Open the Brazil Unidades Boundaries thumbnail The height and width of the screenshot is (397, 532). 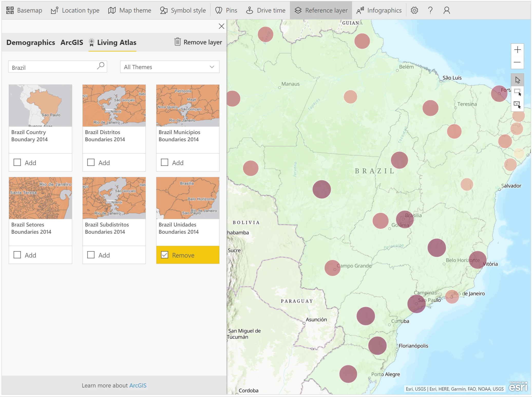point(188,198)
